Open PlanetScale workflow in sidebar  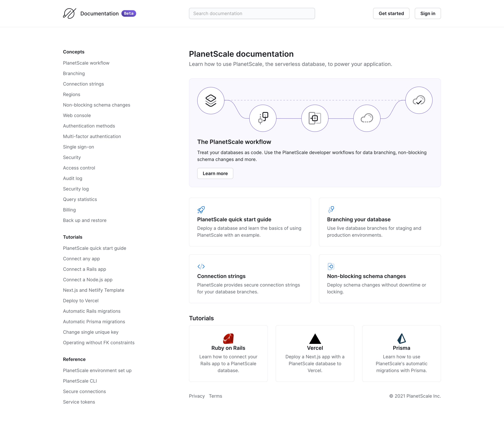(x=86, y=63)
